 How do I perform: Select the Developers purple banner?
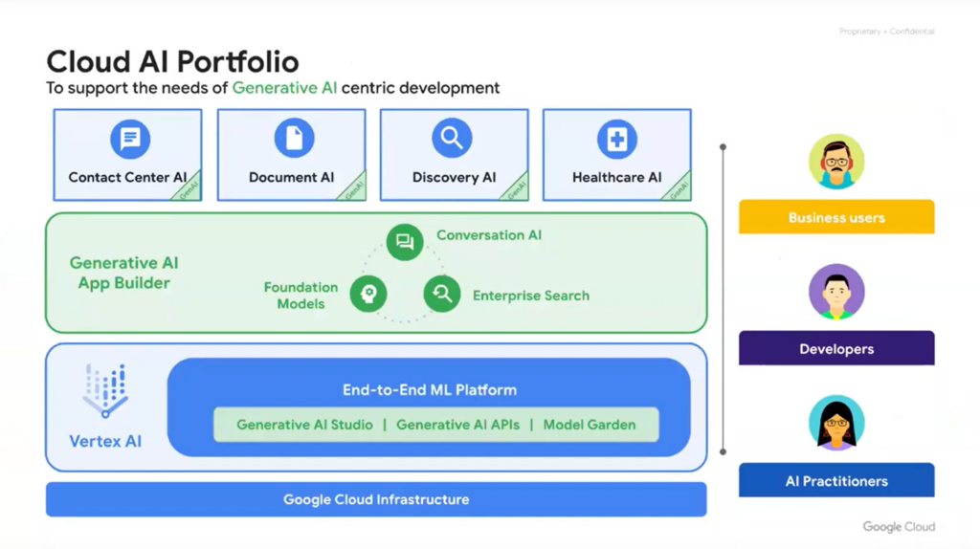[836, 348]
